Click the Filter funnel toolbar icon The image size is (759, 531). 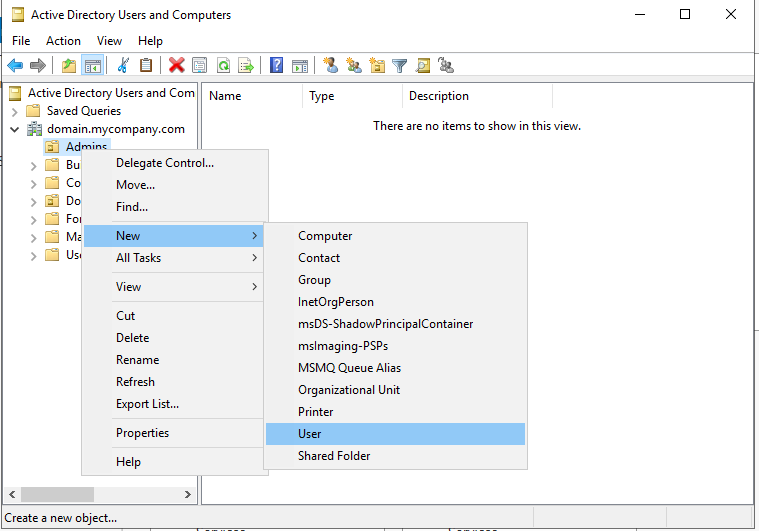pos(400,66)
